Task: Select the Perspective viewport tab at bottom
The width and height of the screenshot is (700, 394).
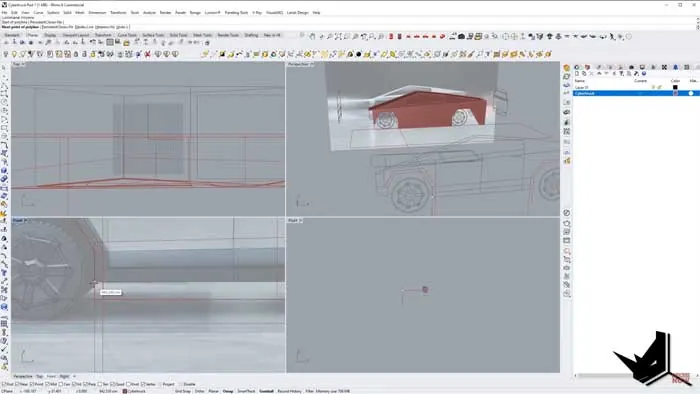Action: tap(23, 377)
